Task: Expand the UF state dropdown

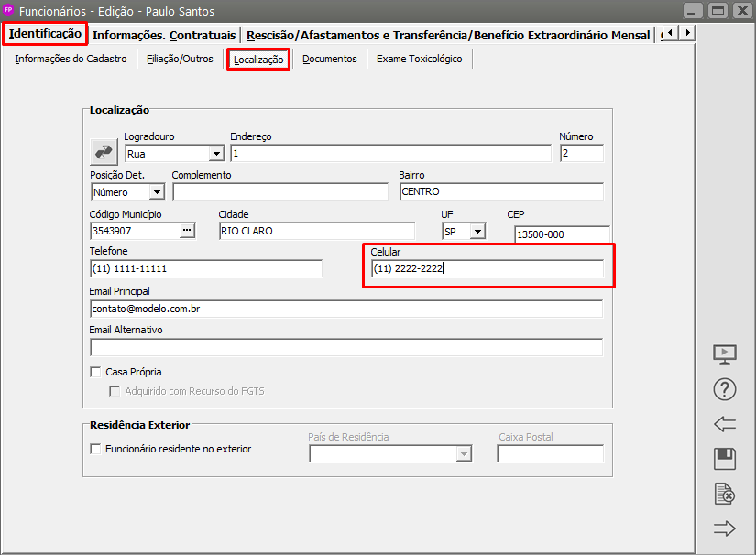Action: [x=477, y=232]
